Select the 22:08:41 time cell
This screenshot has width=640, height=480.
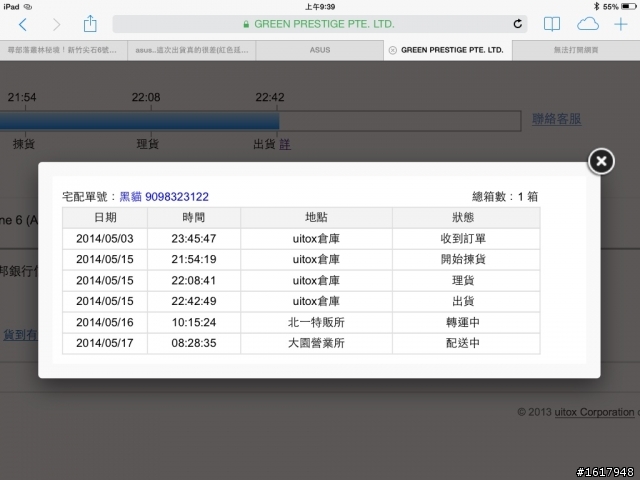click(x=194, y=281)
